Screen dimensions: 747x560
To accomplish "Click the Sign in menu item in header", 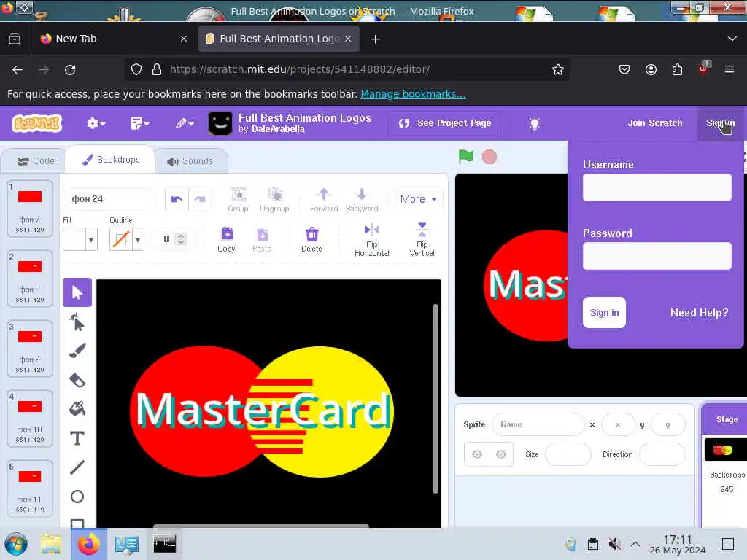I will click(x=720, y=123).
